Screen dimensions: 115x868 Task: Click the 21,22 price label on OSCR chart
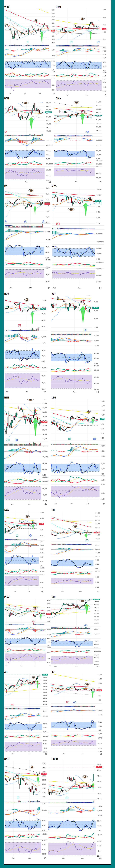pyautogui.click(x=99, y=767)
